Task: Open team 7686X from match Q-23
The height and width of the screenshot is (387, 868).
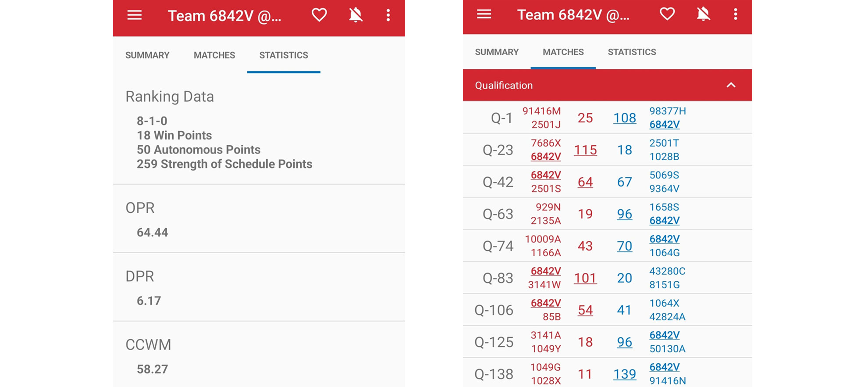Action: 545,143
